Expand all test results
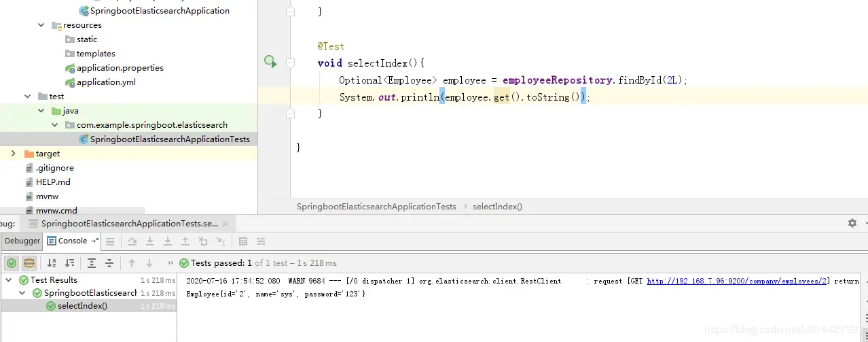 pyautogui.click(x=92, y=263)
